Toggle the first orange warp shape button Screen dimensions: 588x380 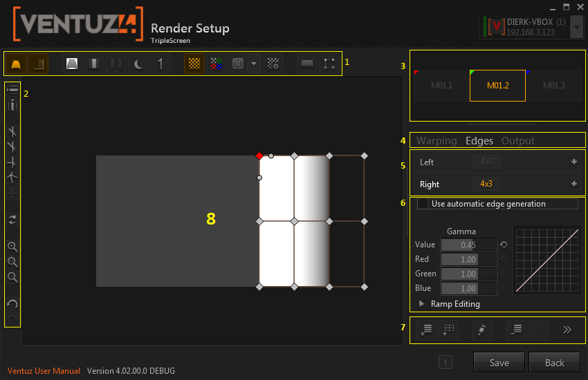click(16, 64)
